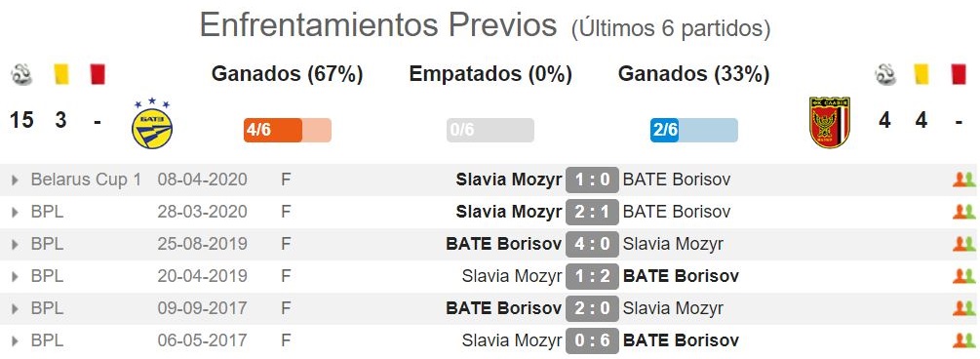
Task: Expand the 20-04-2019 BPL match row
Action: tap(15, 276)
